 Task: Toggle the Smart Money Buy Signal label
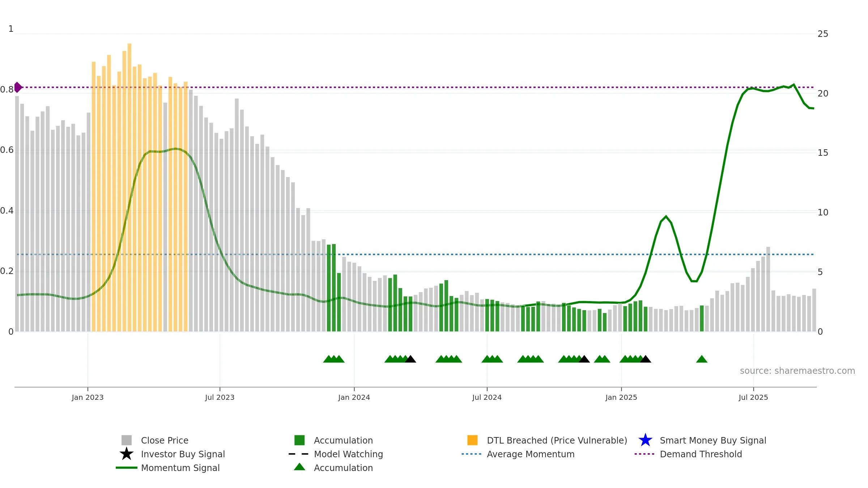click(x=713, y=440)
